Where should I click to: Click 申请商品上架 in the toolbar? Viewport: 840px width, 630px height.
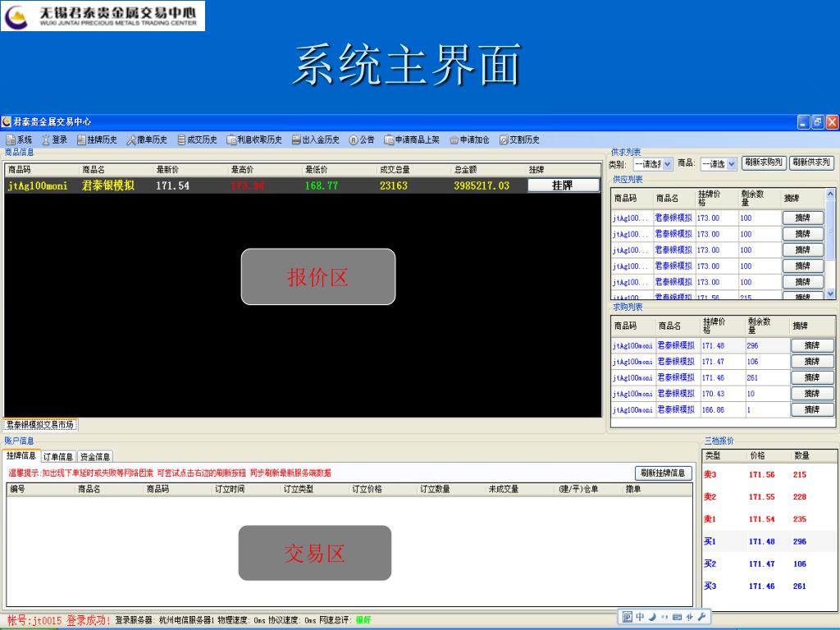point(412,139)
